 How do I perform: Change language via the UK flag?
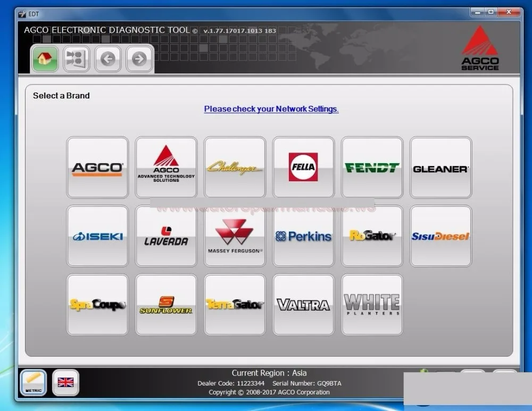pos(65,382)
